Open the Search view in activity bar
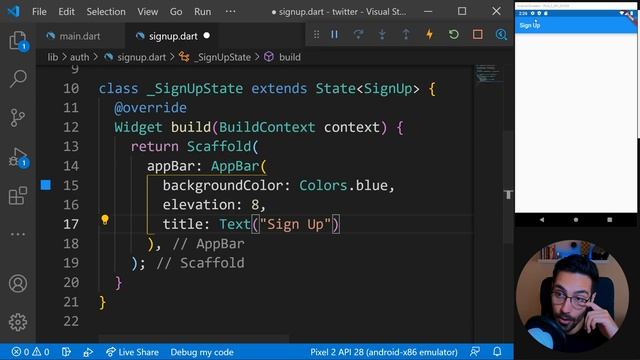 tap(18, 78)
